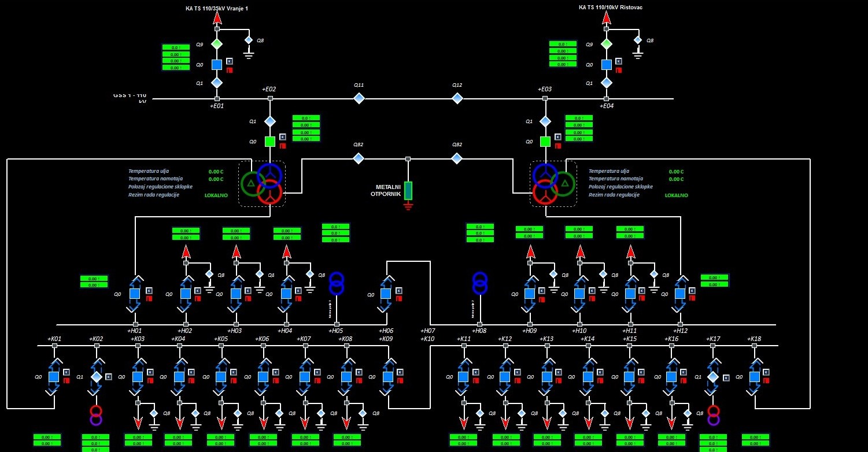Click auxiliary transformer symbol below bay +K17
Screen dimensions: 868x452
(x=714, y=416)
